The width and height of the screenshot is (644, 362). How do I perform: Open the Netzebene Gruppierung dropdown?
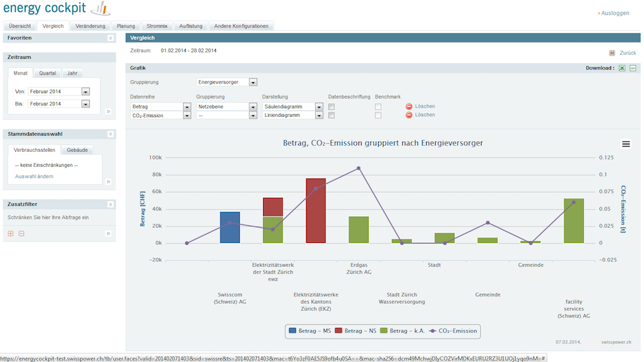click(x=253, y=107)
